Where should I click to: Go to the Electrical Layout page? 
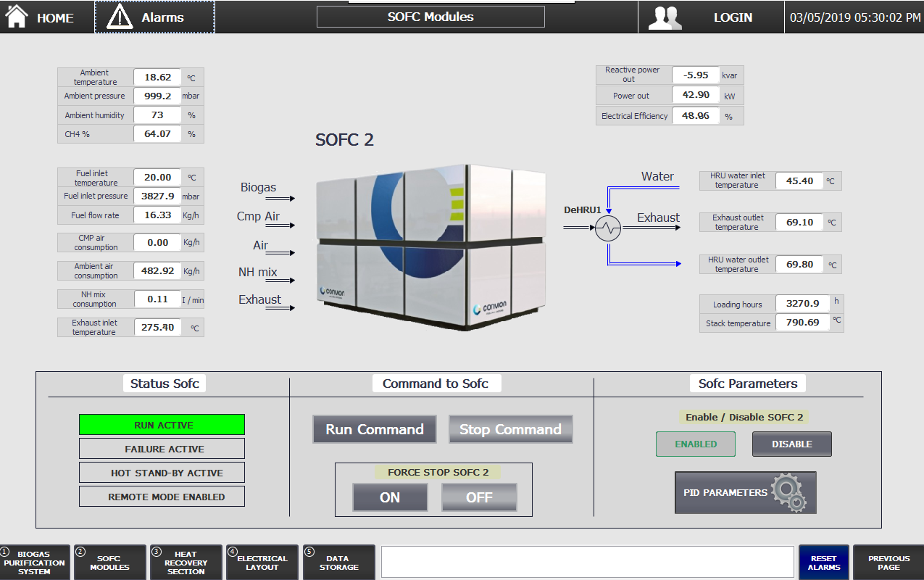(262, 563)
